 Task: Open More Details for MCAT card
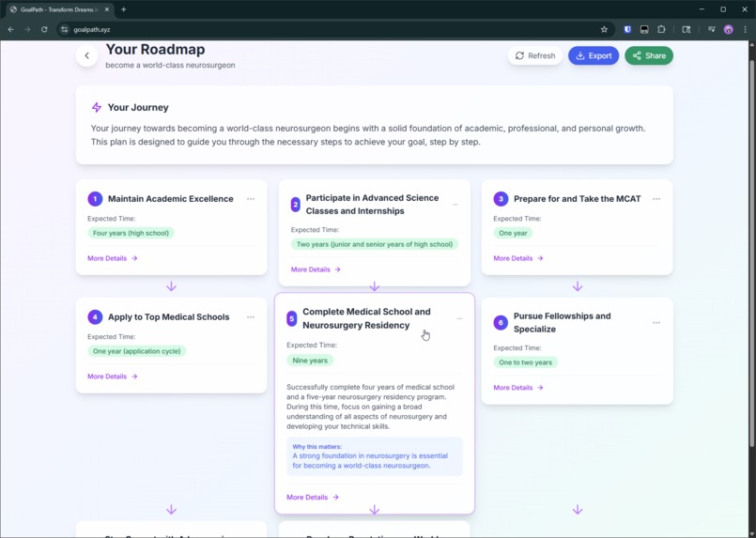pos(518,258)
